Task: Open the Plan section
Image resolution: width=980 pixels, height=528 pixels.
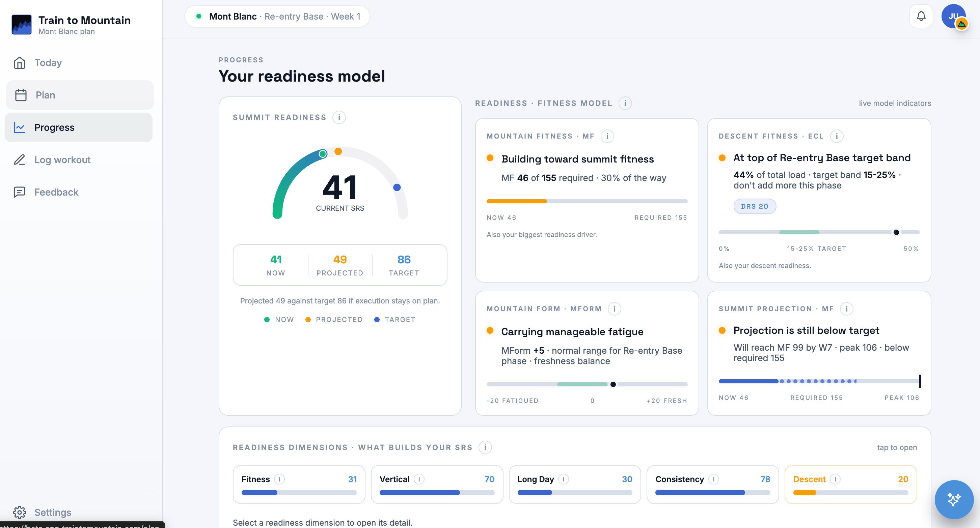Action: 80,95
